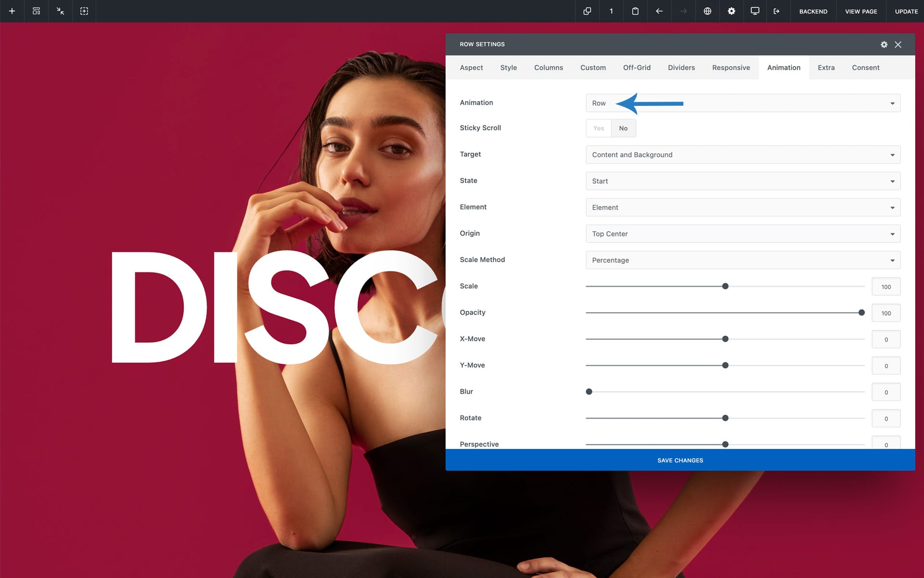Click the undo left arrow icon
This screenshot has width=924, height=578.
(x=659, y=11)
